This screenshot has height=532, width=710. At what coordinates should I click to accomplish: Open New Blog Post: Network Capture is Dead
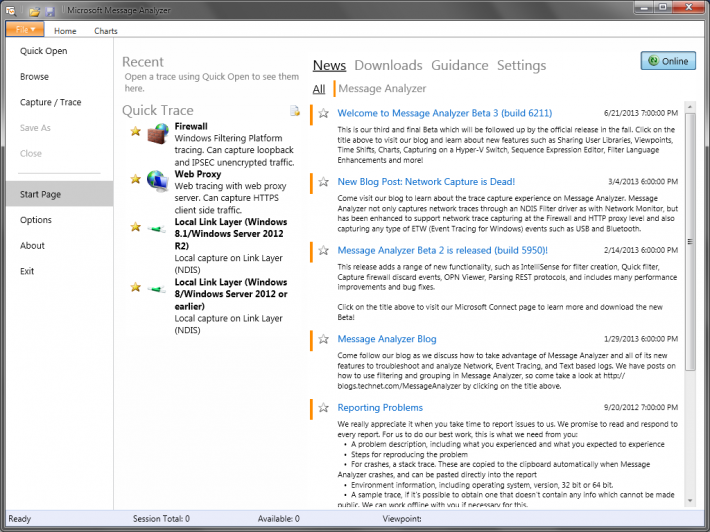(x=426, y=182)
